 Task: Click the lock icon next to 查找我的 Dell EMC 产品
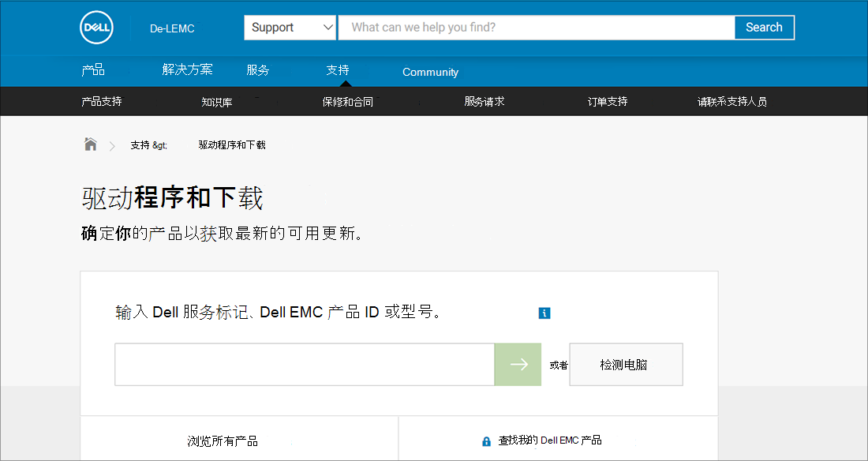click(486, 441)
